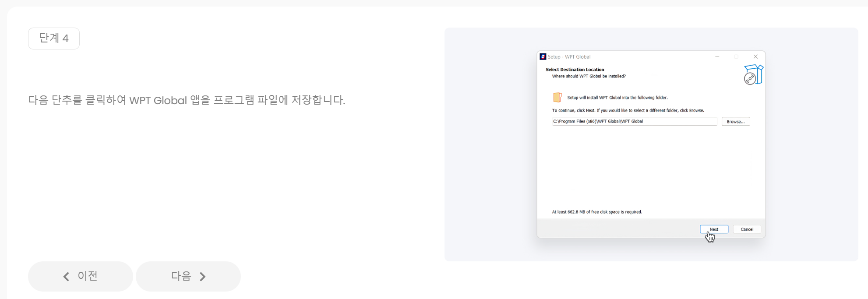Click the 'Select Destination Location' heading
Viewport: 868px width, 299px height.
tap(575, 70)
